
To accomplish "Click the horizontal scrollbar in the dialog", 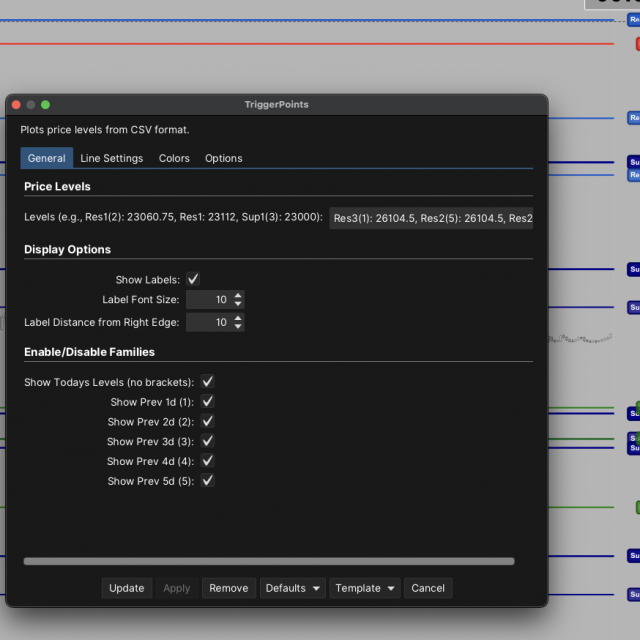I will [268, 562].
